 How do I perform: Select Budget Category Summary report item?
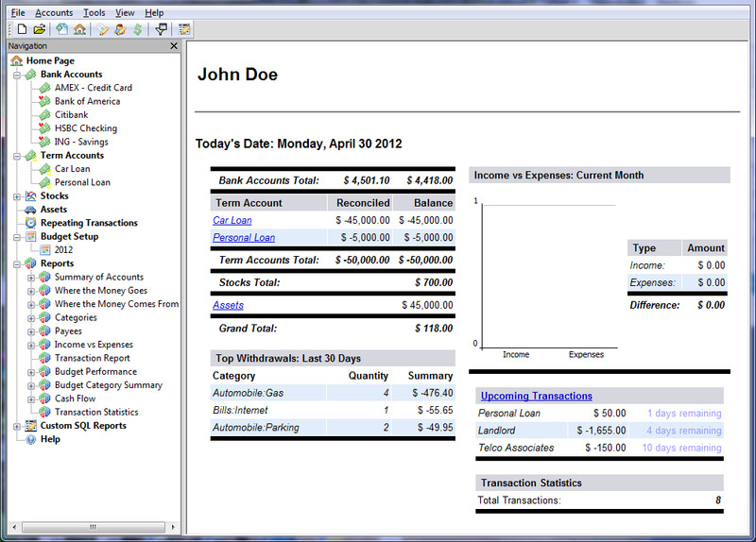[109, 385]
